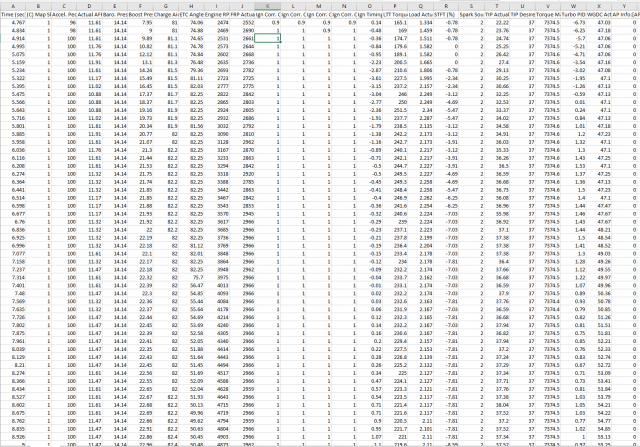The image size is (640, 447).
Task: Select the time cell 4.834
Action: coord(13,30)
